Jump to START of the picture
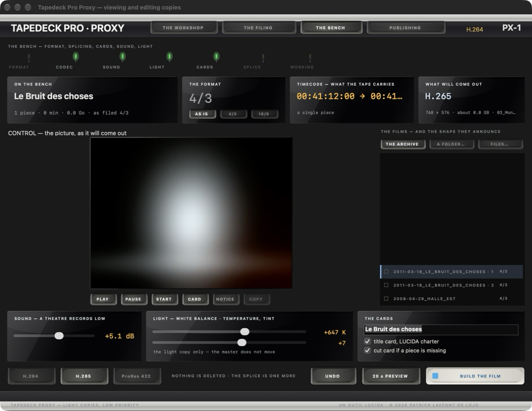Screen dimensions: 532x411 pyautogui.click(x=164, y=299)
